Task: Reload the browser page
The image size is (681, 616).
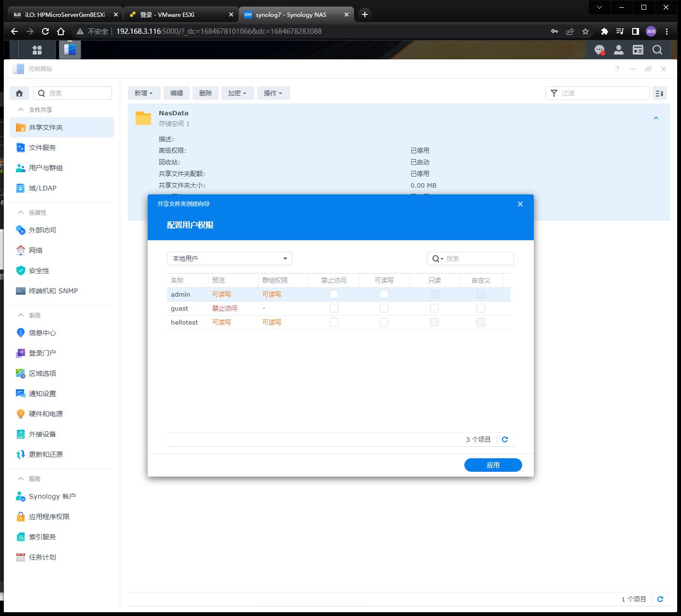Action: coord(45,31)
